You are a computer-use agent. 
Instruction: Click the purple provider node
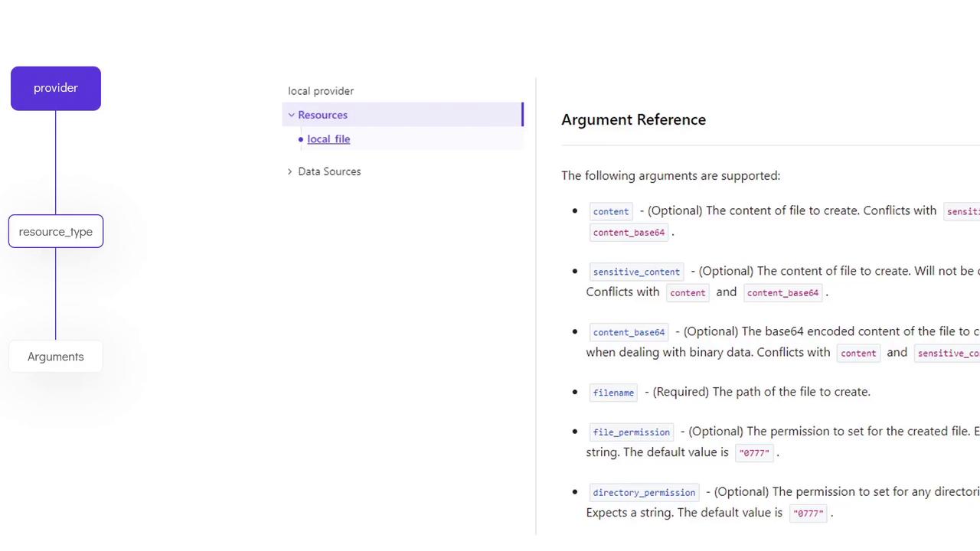[56, 88]
